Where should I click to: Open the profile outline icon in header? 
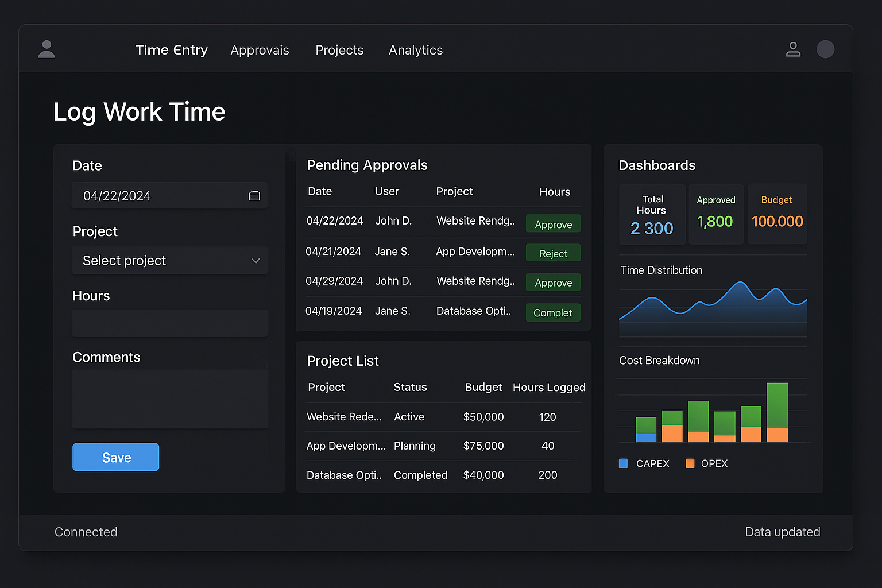(x=793, y=49)
